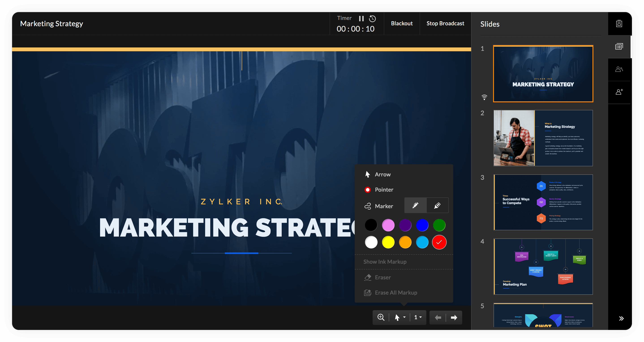Open the pointer tool dropdown arrow

point(404,317)
